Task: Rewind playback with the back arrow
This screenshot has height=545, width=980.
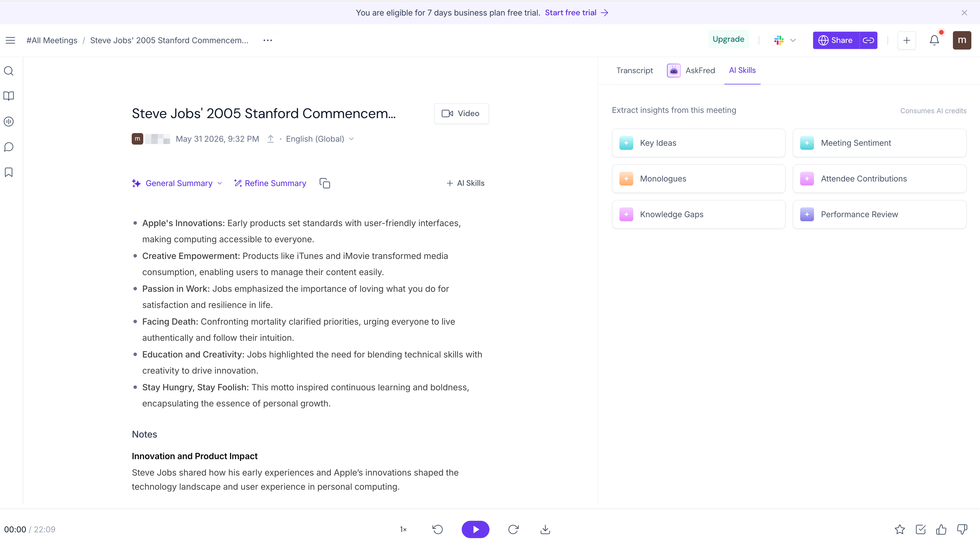Action: tap(438, 529)
